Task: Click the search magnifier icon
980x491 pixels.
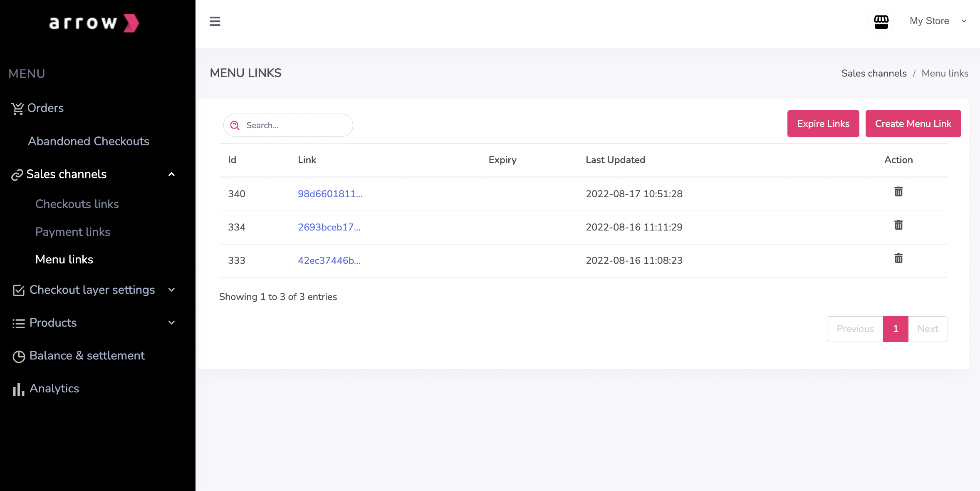Action: [235, 125]
